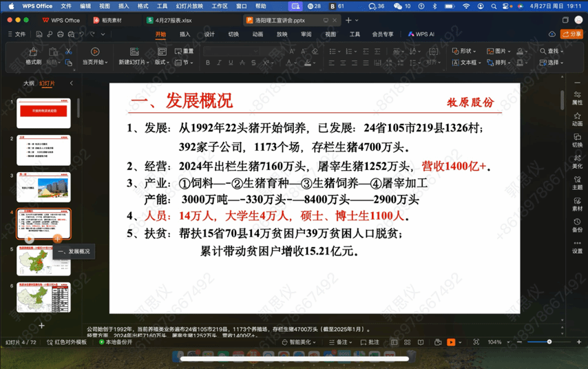Open the Arrange (排列) dropdown
The height and width of the screenshot is (369, 588).
coord(499,62)
